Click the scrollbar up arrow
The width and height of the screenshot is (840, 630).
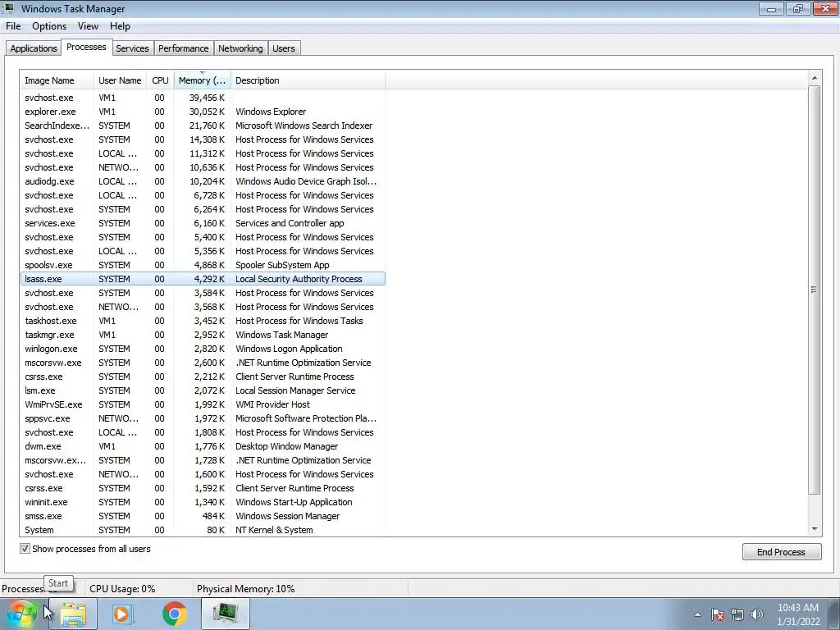click(x=815, y=78)
